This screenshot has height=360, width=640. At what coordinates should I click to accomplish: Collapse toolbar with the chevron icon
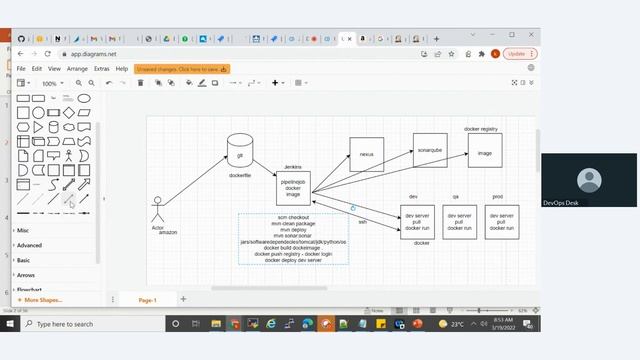[531, 82]
